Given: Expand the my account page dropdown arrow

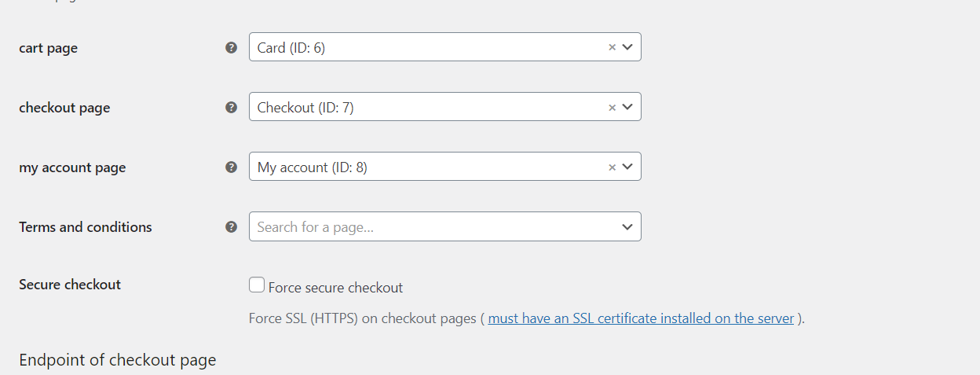Looking at the screenshot, I should point(627,167).
